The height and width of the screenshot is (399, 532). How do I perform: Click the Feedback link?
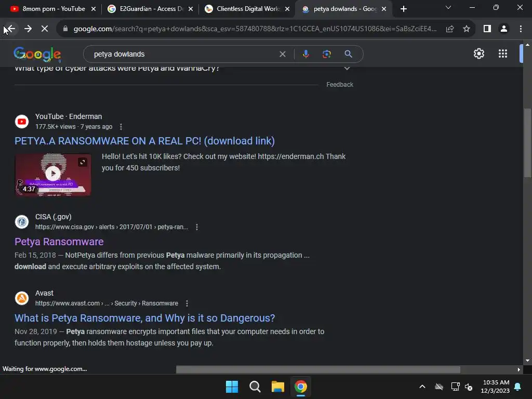340,85
